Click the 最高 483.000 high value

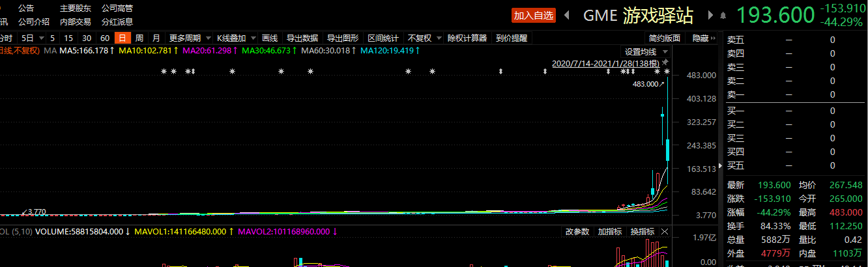[x=845, y=212]
